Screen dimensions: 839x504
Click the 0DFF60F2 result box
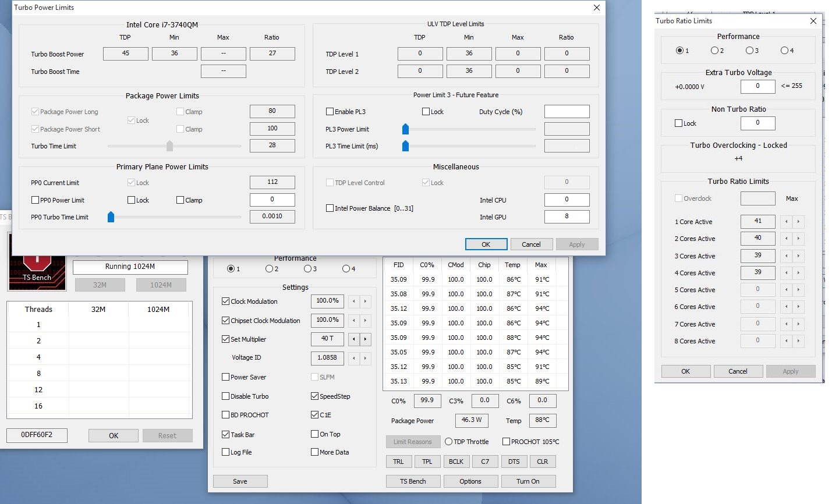37,435
